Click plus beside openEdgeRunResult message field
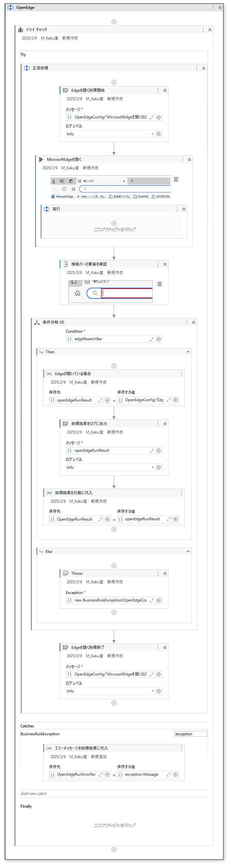 click(158, 450)
